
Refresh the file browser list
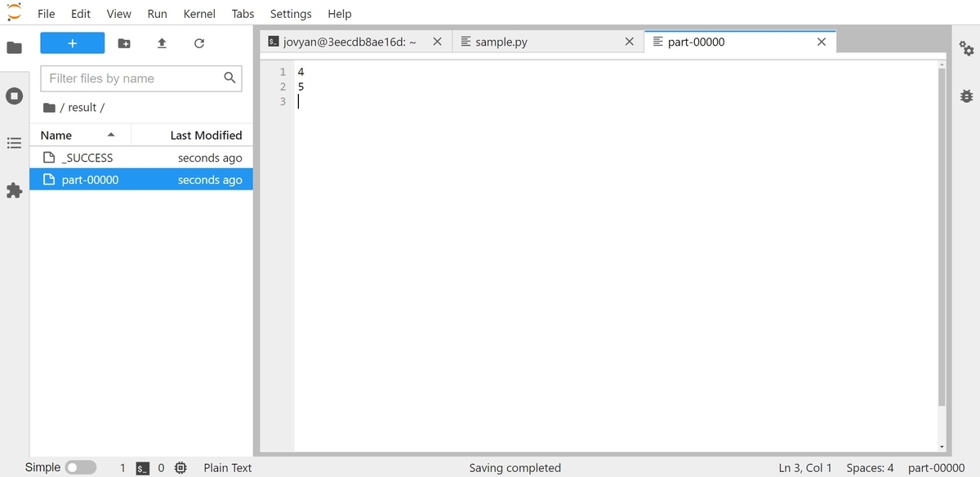199,43
